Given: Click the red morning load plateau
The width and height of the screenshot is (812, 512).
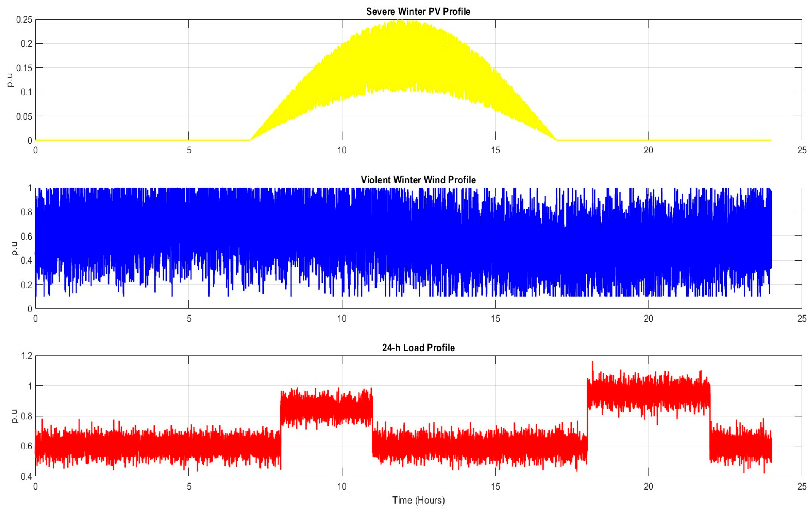Looking at the screenshot, I should [x=326, y=409].
